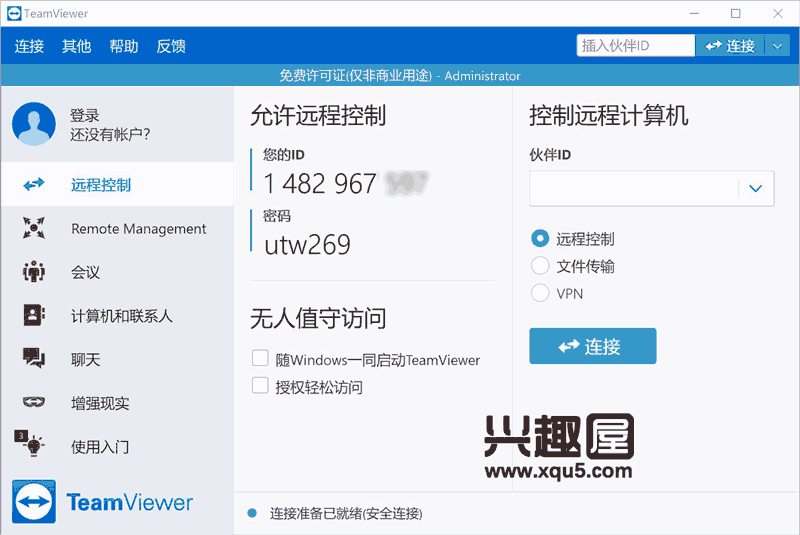
Task: Select the 文件传输 radio option
Action: pos(540,266)
